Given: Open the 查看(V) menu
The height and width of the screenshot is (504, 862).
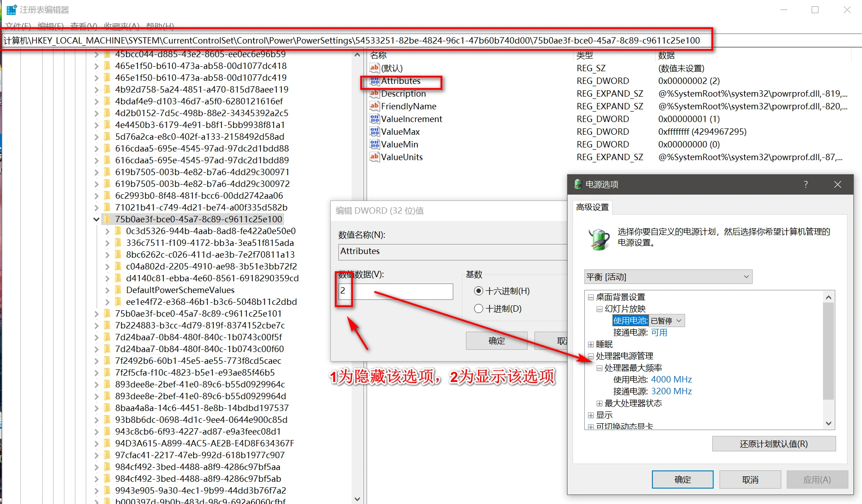Looking at the screenshot, I should click(x=84, y=26).
